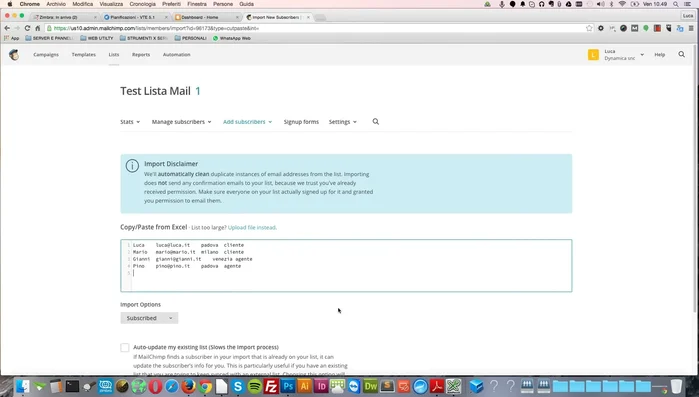Click the Wi-Fi icon in the menu bar
This screenshot has height=397, width=699.
point(622,4)
